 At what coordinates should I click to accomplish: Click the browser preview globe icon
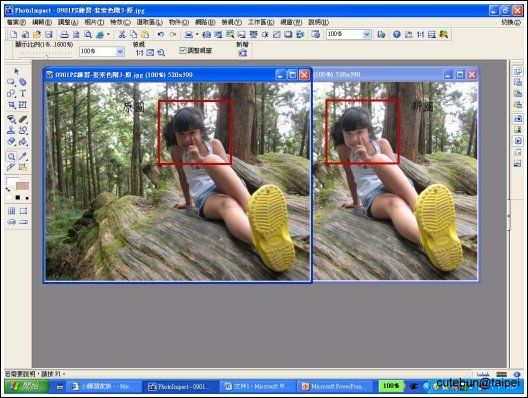click(x=100, y=34)
